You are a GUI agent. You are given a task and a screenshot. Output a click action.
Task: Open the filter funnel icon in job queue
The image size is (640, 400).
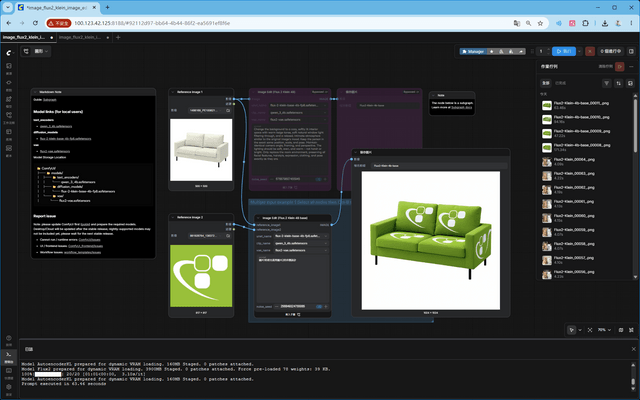click(x=607, y=83)
